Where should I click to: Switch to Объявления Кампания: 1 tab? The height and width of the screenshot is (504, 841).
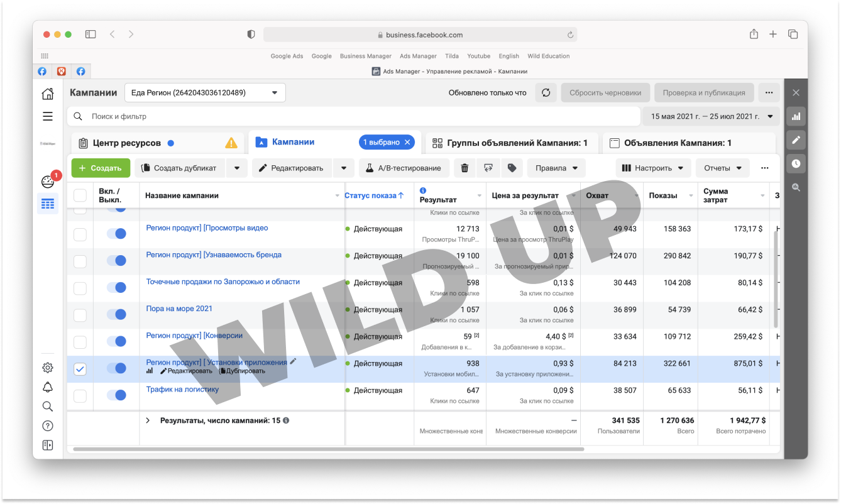click(688, 143)
